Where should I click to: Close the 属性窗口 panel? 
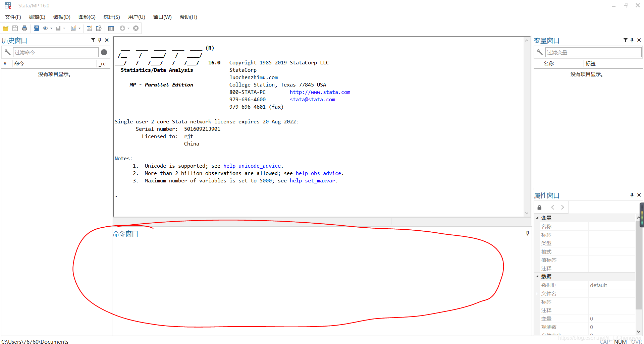point(639,195)
